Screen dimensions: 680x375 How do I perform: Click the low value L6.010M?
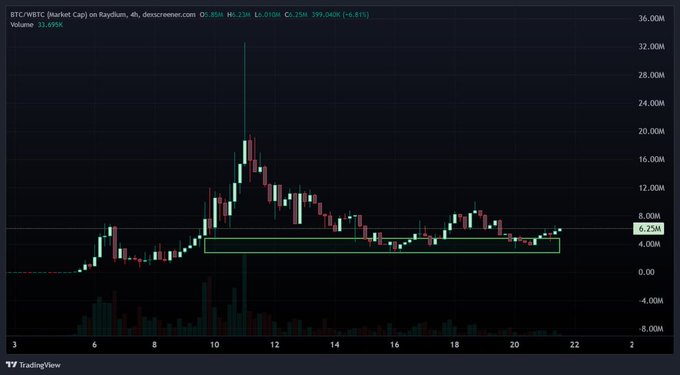(x=268, y=15)
